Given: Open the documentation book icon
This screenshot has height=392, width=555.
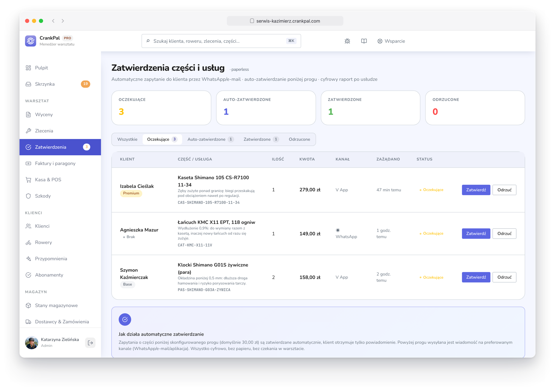Looking at the screenshot, I should pos(364,41).
